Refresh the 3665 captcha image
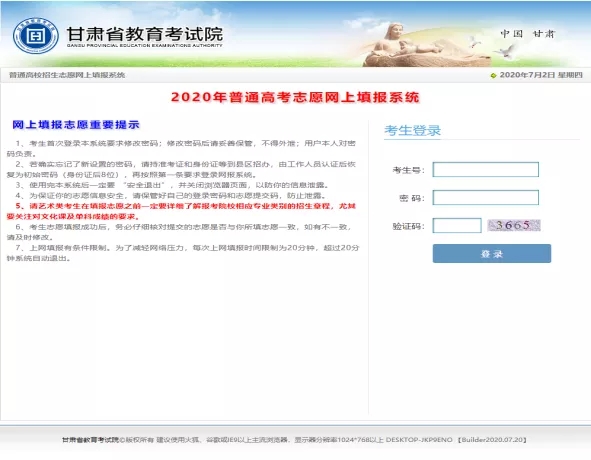This screenshot has height=460, width=591. coord(514,225)
